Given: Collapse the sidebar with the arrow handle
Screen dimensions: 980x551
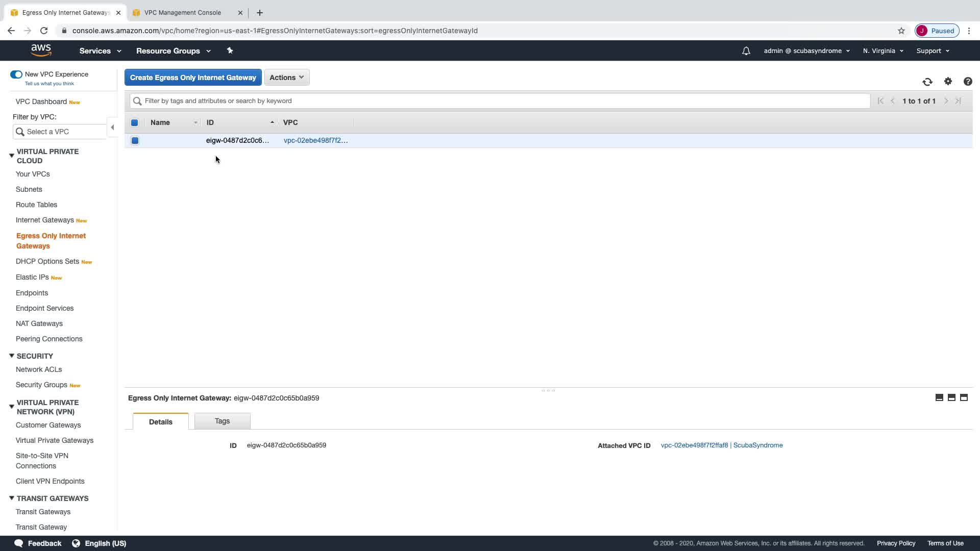Looking at the screenshot, I should click(112, 128).
